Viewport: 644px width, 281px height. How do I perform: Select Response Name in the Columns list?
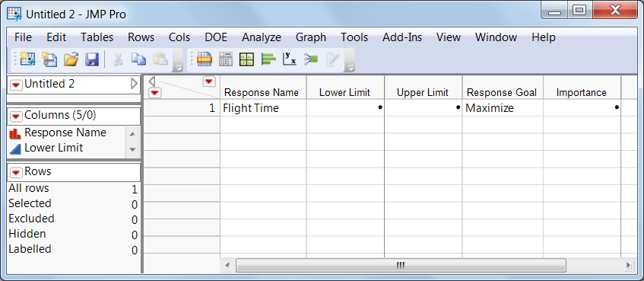coord(65,133)
